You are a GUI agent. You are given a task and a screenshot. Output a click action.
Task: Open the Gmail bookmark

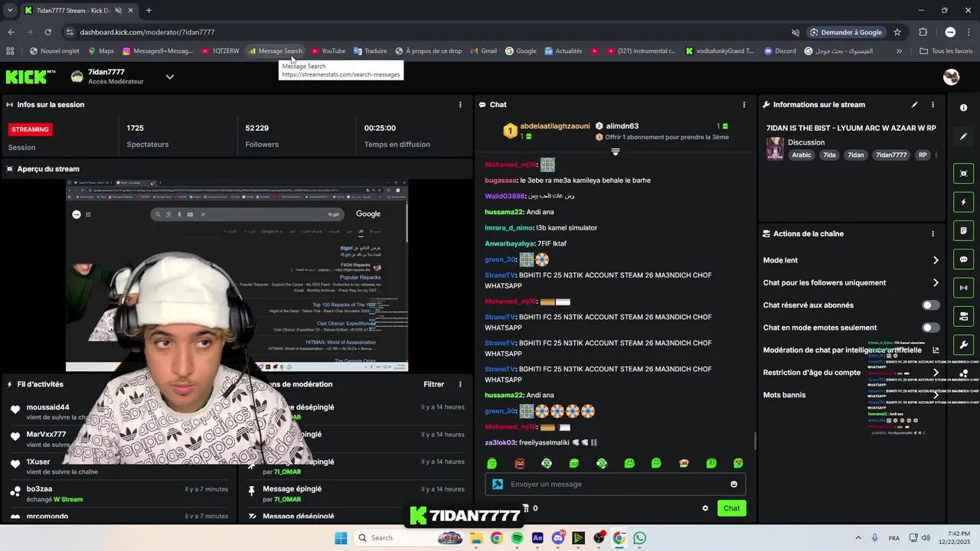tap(482, 51)
